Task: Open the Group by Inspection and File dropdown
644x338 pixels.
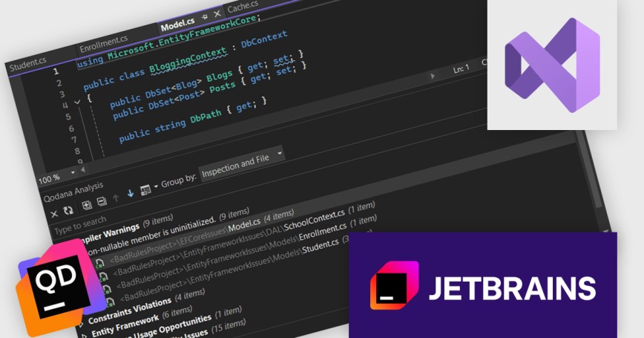Action: (x=241, y=163)
